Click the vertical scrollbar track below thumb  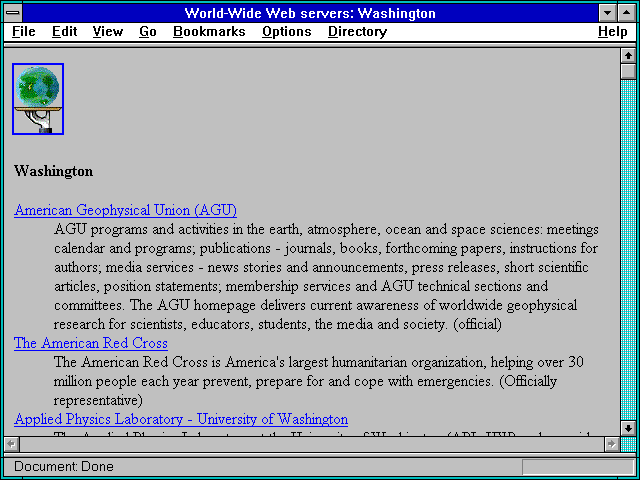(628, 250)
